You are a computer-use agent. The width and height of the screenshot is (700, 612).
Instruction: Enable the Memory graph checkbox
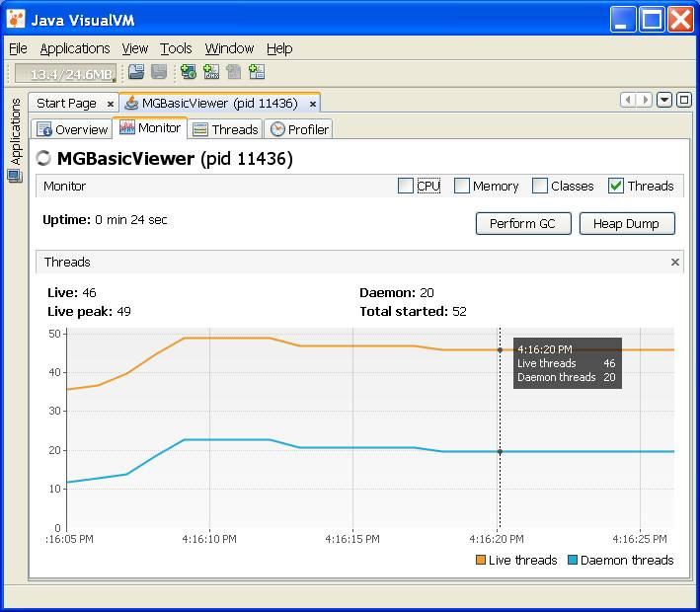pos(461,186)
